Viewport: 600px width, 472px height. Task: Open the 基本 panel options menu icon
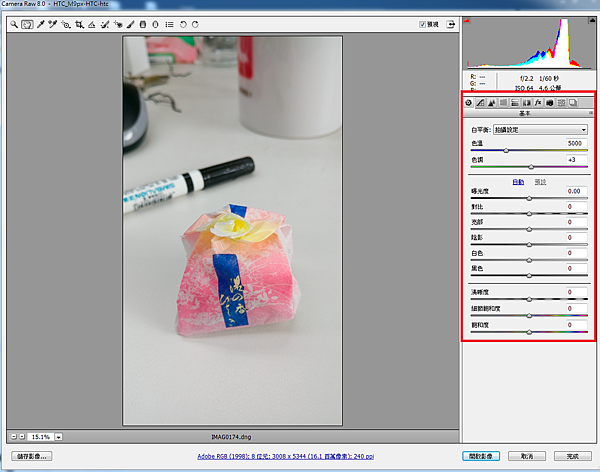tap(591, 113)
